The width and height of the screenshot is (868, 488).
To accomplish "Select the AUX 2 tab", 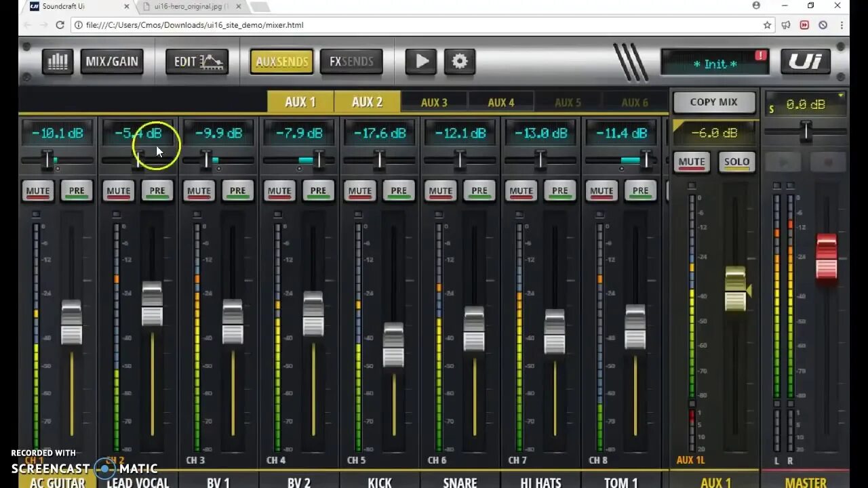I will tap(367, 102).
